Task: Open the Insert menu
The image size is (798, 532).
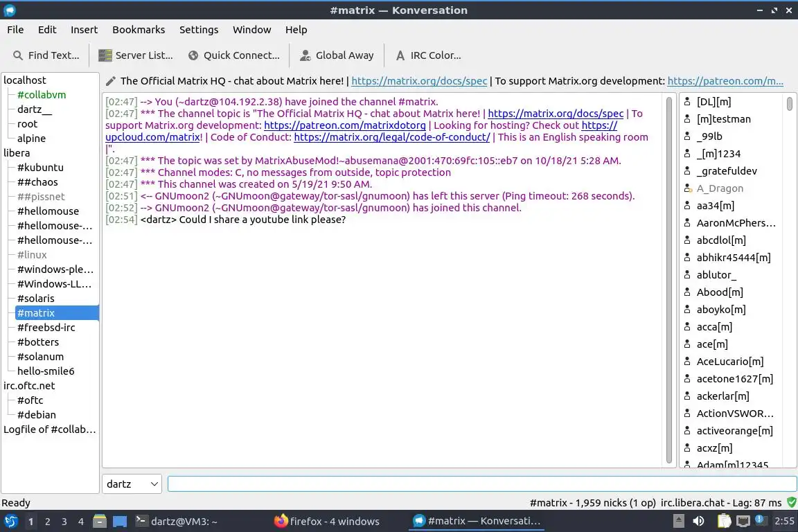Action: point(84,30)
